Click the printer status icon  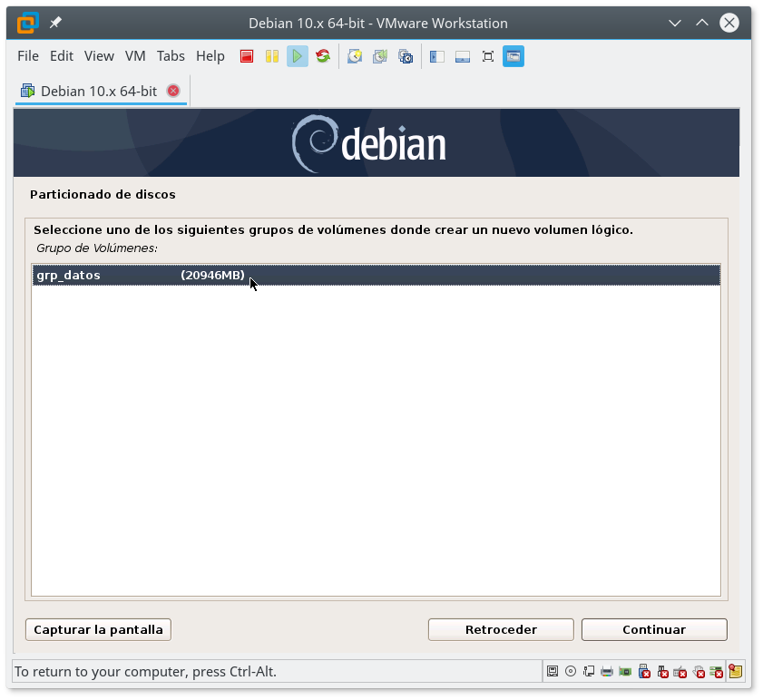607,672
